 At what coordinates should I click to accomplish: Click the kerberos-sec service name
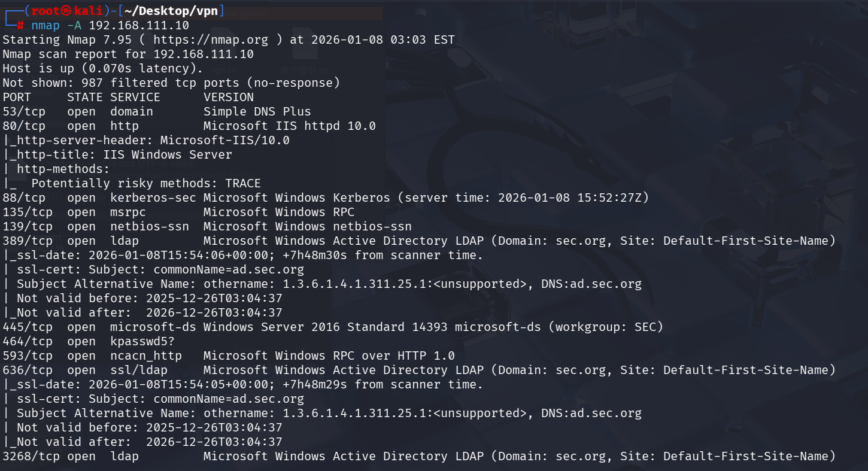(x=150, y=197)
